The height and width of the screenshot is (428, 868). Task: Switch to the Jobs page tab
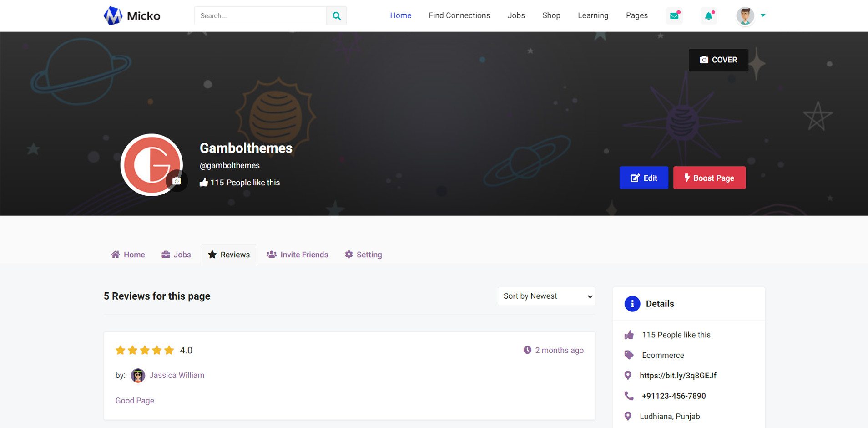click(176, 255)
